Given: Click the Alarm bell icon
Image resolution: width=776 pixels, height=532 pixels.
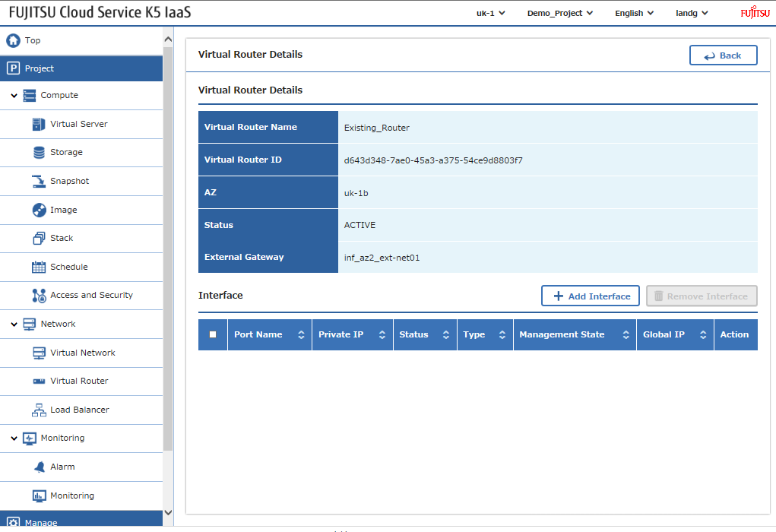Looking at the screenshot, I should tap(39, 467).
